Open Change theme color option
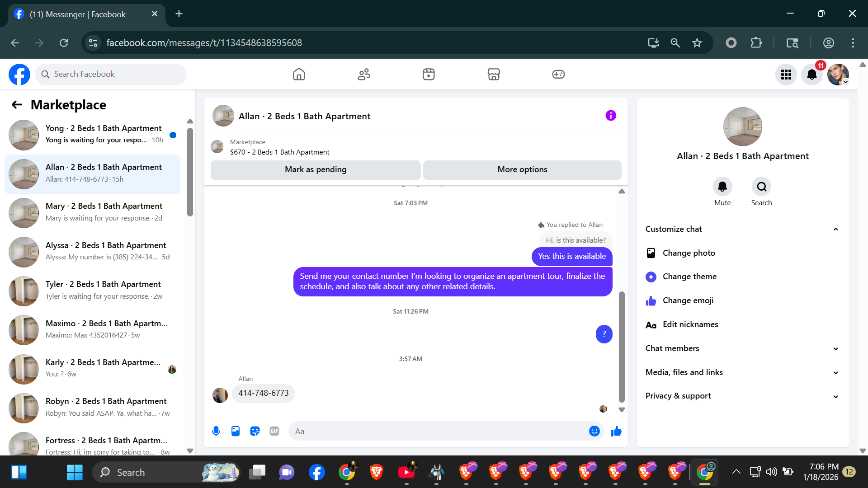The height and width of the screenshot is (488, 868). click(x=689, y=277)
